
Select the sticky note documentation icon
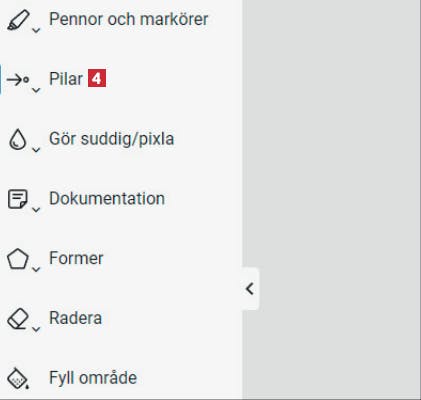pos(17,199)
